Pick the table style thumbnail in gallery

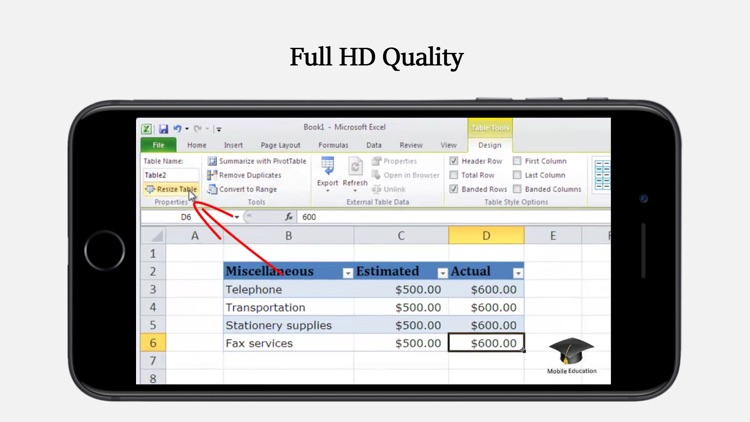click(x=602, y=175)
